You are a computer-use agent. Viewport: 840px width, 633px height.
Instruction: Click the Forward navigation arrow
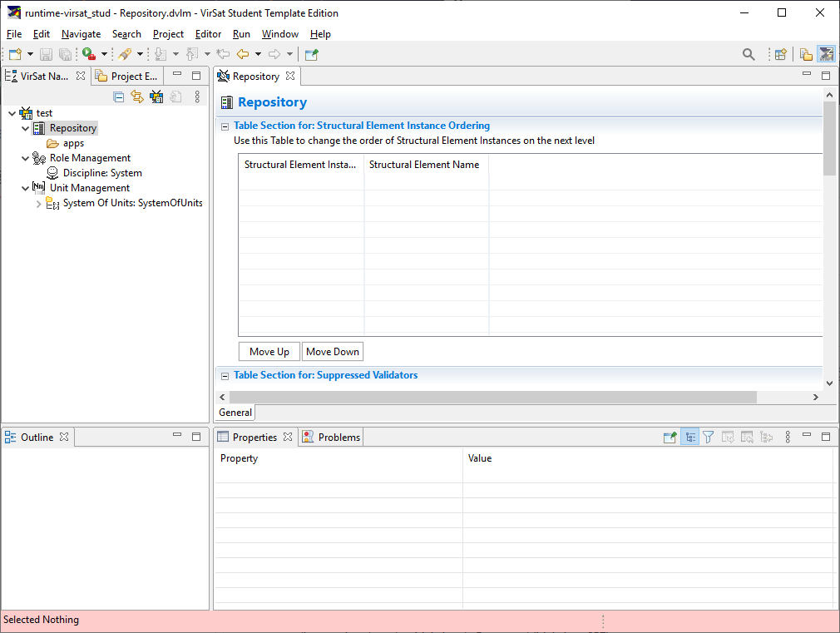pos(274,54)
